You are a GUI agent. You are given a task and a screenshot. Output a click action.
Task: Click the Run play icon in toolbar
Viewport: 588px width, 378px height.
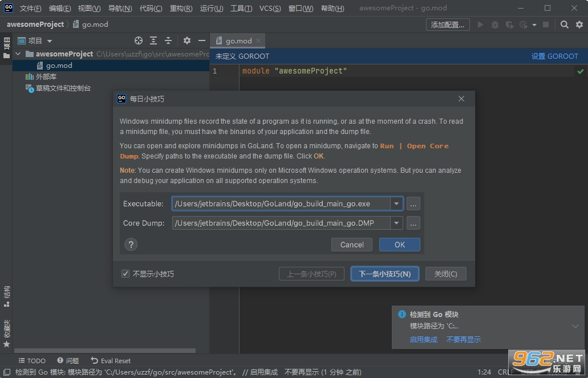point(480,25)
